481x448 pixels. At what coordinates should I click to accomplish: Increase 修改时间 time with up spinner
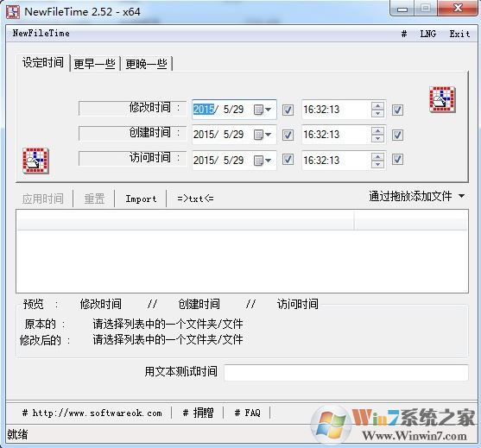coord(377,106)
